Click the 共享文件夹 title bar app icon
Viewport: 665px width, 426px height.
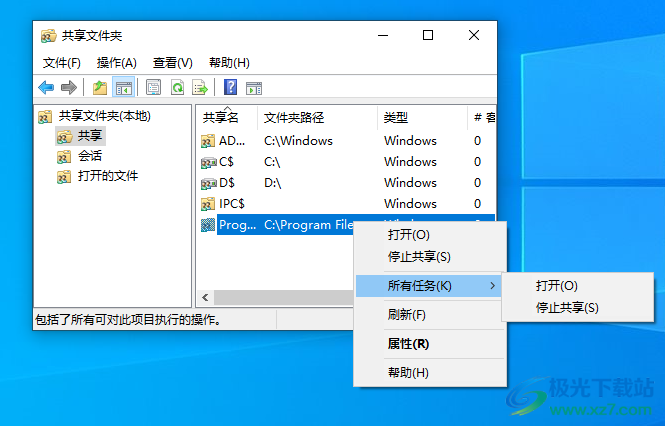[x=48, y=36]
